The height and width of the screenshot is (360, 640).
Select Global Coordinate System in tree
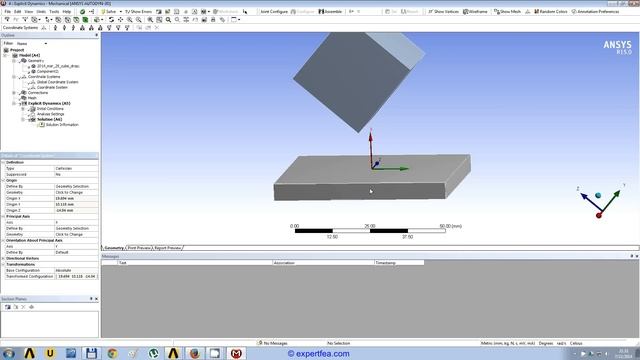(57, 82)
